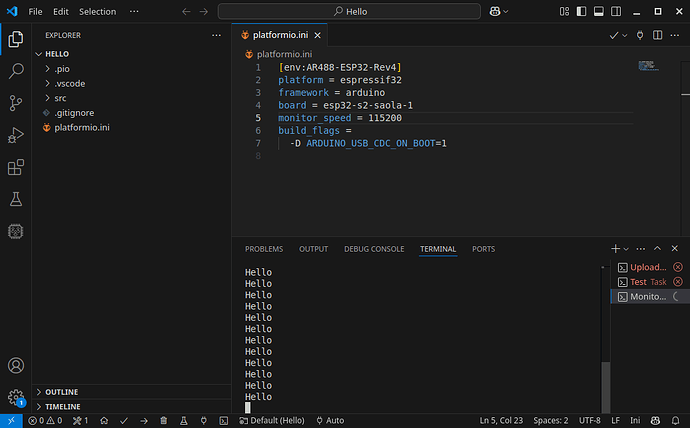Click PlatformIO Build checkmark in status bar

pyautogui.click(x=124, y=421)
